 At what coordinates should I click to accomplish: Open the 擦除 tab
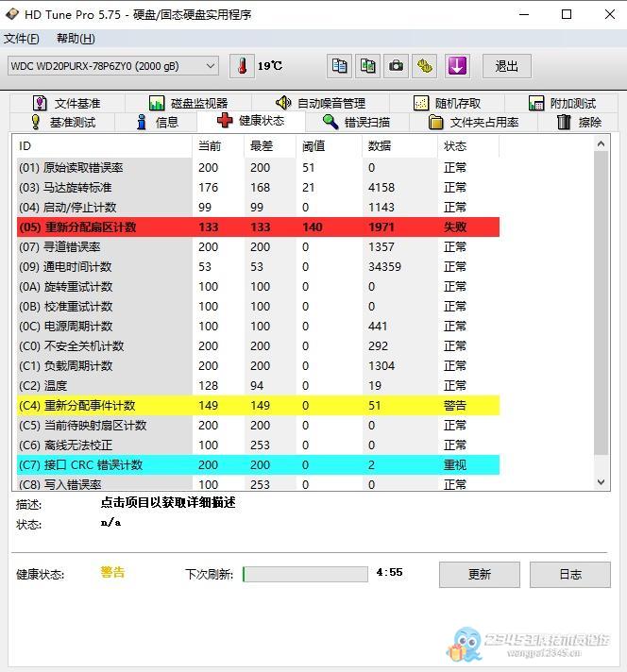coord(579,122)
